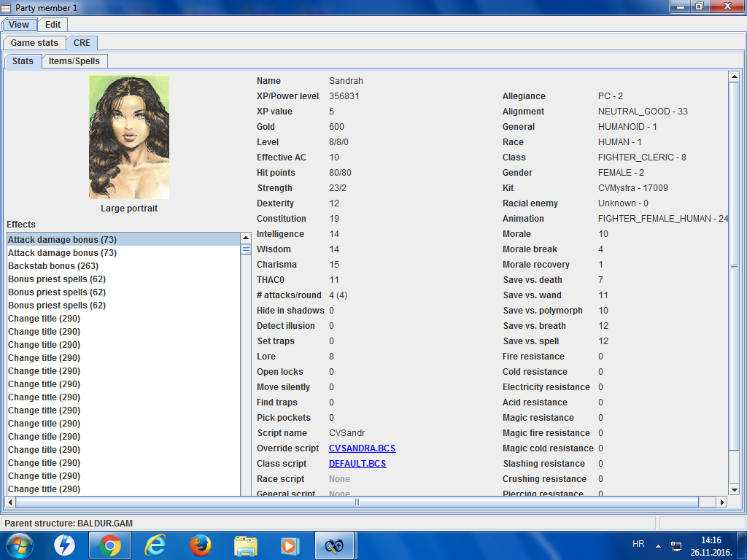The image size is (747, 560).
Task: Click the Allegiance value PC - 2
Action: (x=611, y=96)
